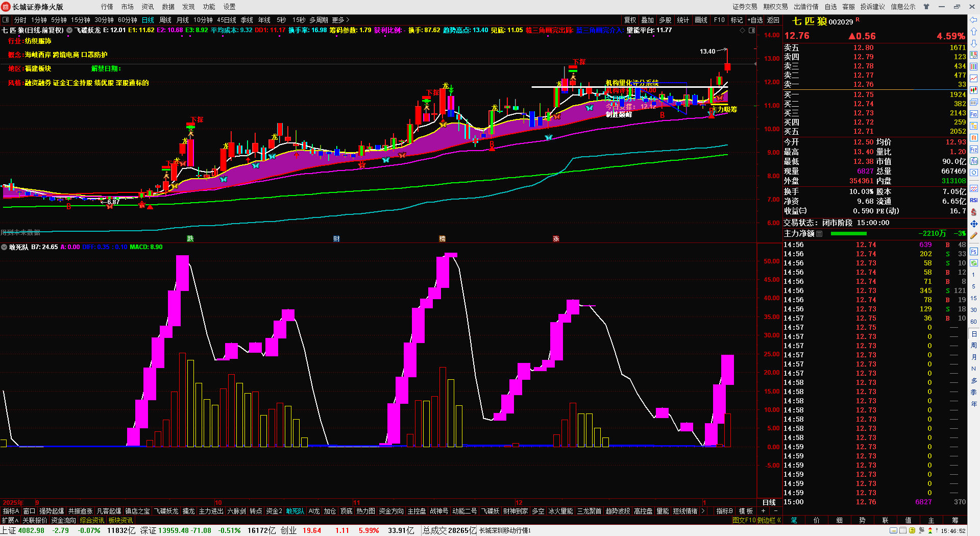Click 返回 button
Screen dimensions: 980x536
773,20
